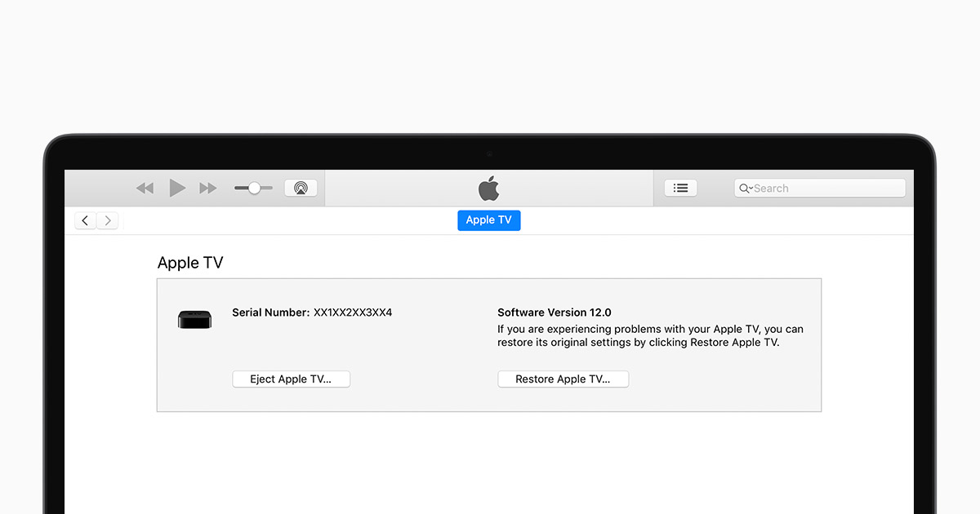The image size is (980, 514).
Task: Click the fast-forward (next track) icon
Action: click(x=208, y=188)
